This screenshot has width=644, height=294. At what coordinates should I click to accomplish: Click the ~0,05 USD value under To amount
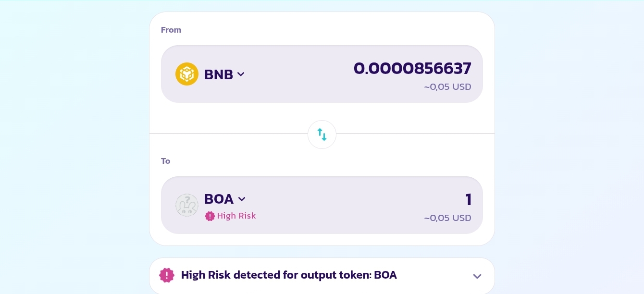click(x=447, y=218)
